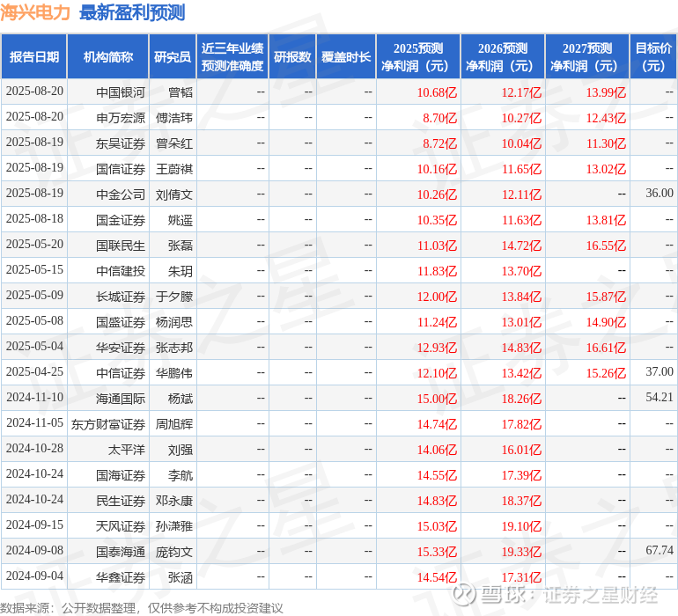This screenshot has height=616, width=678.
Task: Click the 36.00 target price value
Action: 660,193
